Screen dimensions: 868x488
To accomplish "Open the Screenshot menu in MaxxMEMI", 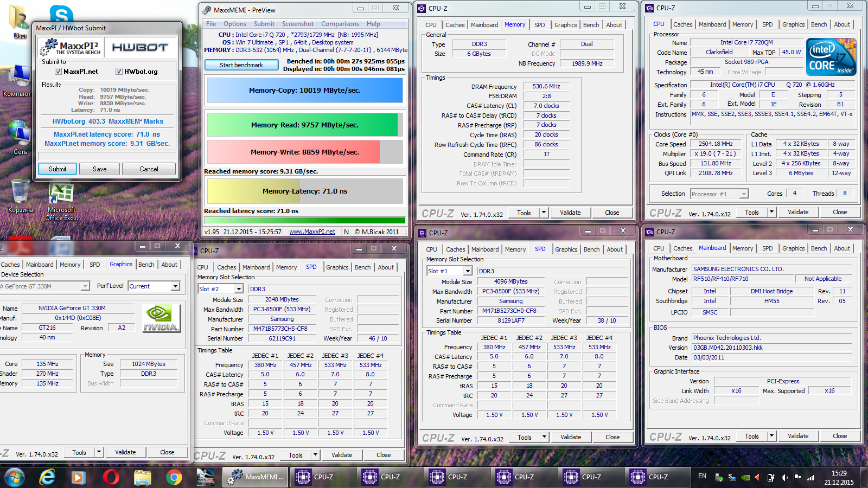I will pos(298,24).
